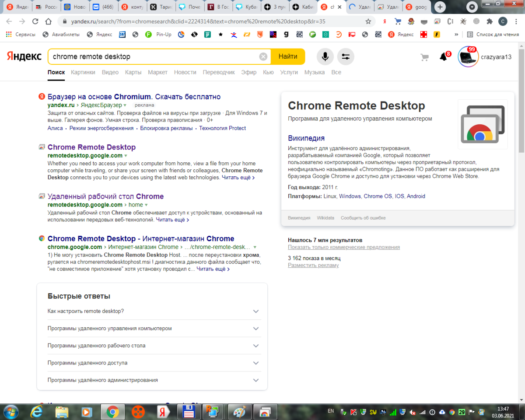Viewport: 525px width, 420px height.
Task: Open Paint from the taskbar
Action: [239, 412]
